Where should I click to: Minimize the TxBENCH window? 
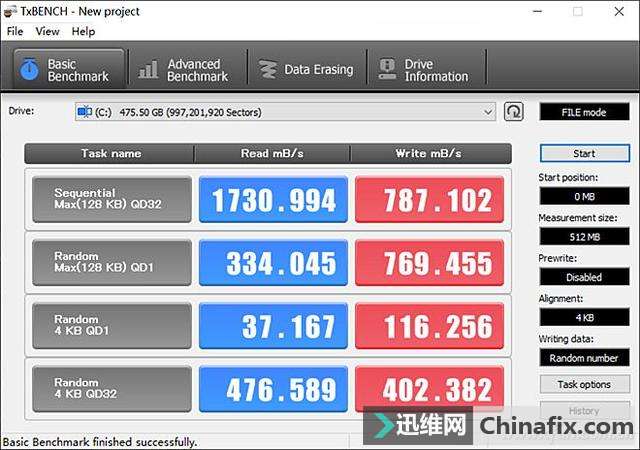tap(538, 11)
